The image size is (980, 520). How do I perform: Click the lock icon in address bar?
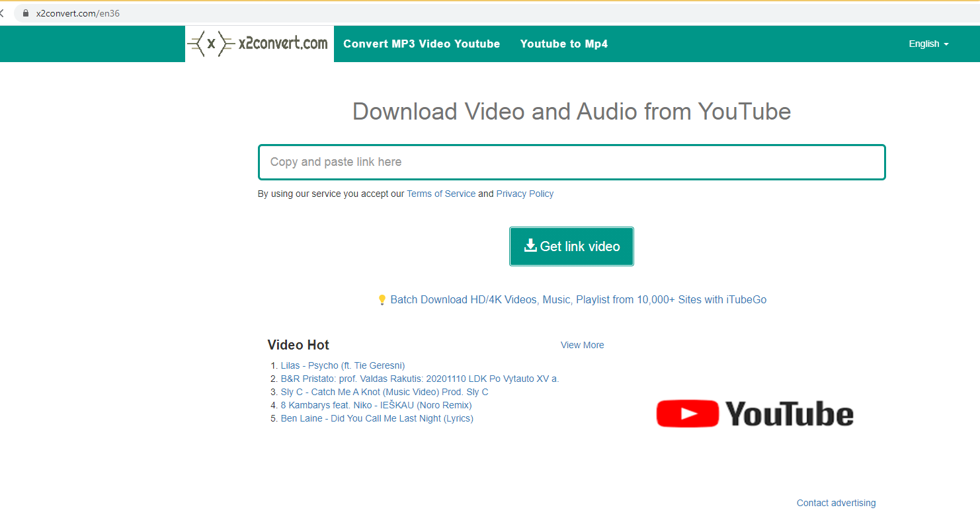26,13
